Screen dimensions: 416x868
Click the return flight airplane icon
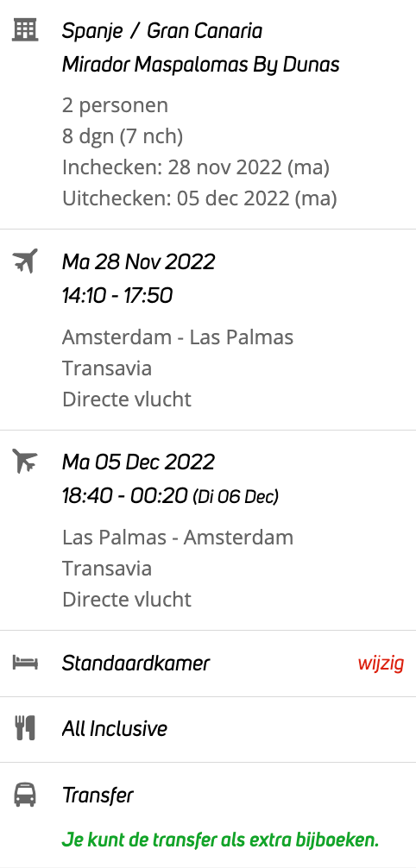(25, 461)
